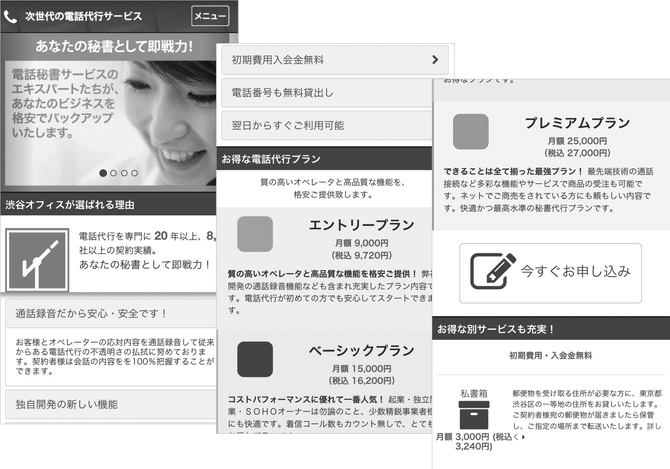
Task: Select the last carousel dot indicator
Action: click(x=135, y=173)
